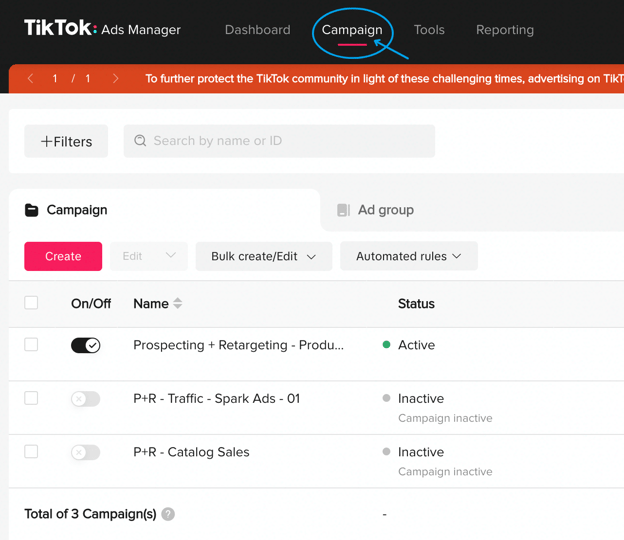Image resolution: width=624 pixels, height=540 pixels.
Task: Go to next announcement with right chevron
Action: tap(115, 78)
